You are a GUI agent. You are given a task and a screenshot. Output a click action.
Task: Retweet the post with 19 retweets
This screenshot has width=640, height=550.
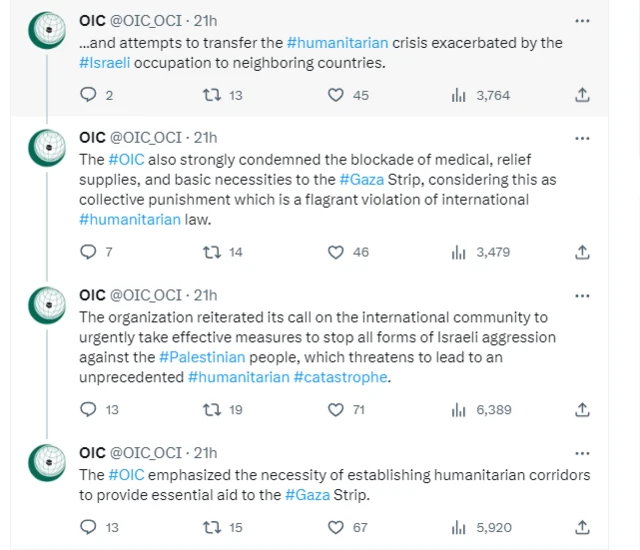tap(210, 409)
